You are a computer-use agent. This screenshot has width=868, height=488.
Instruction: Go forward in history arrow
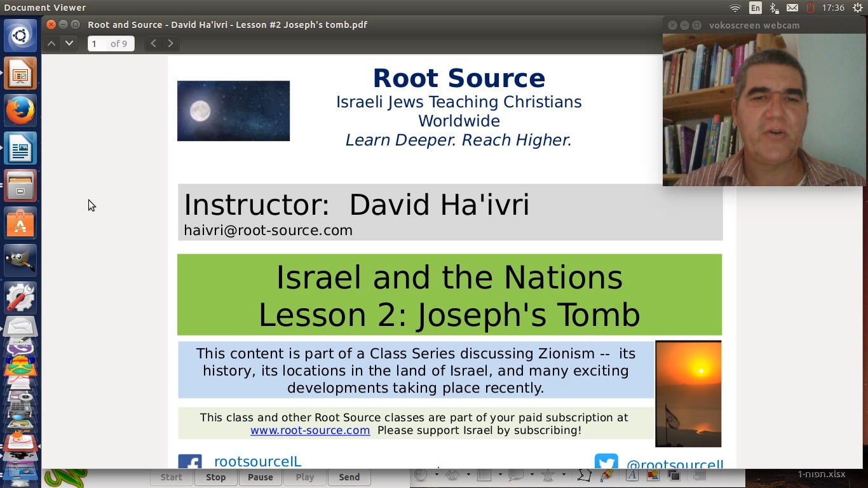[170, 43]
